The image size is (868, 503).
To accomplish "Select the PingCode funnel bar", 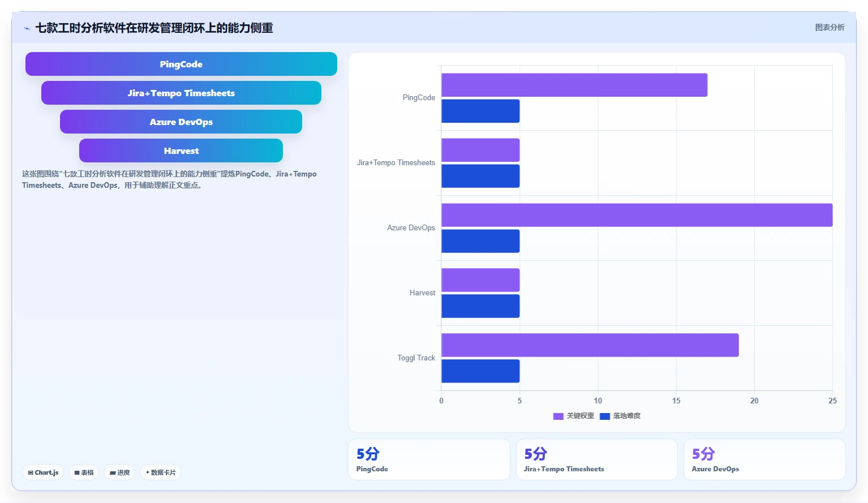I will [x=181, y=64].
